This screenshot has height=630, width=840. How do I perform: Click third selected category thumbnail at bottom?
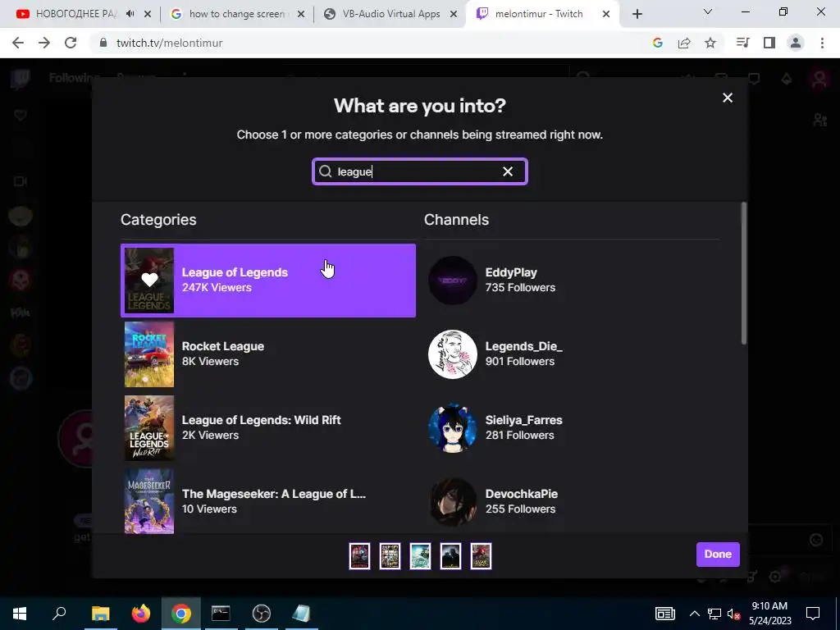(420, 556)
